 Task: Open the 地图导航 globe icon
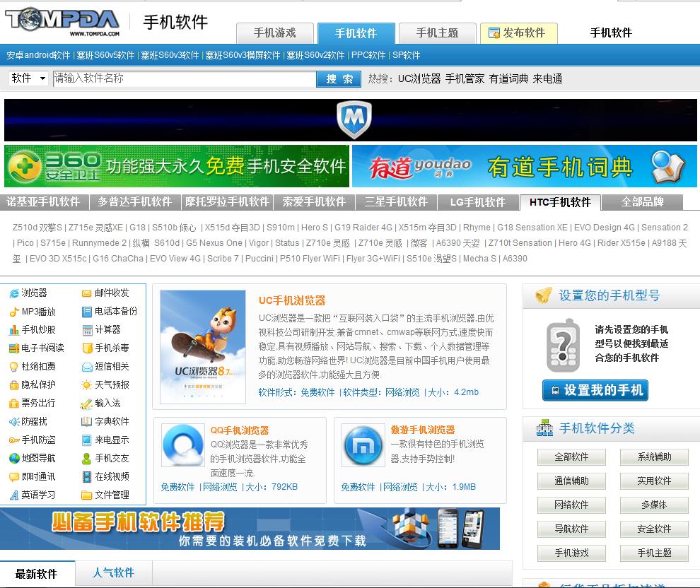click(14, 458)
